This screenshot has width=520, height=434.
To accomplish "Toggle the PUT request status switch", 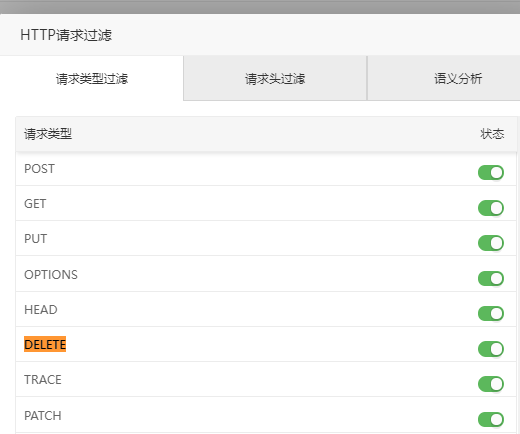I will 491,243.
